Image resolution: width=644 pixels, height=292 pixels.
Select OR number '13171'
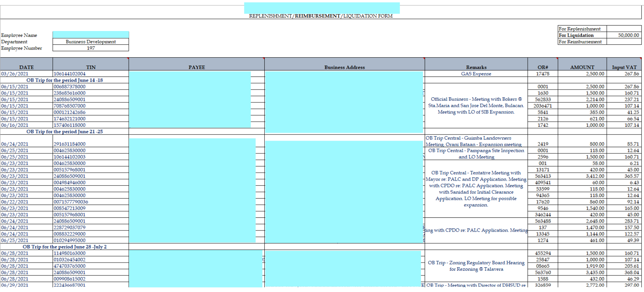point(543,170)
